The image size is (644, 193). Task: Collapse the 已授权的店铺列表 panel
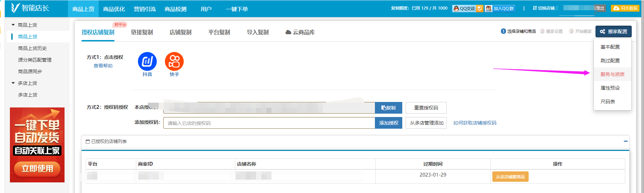(626, 141)
